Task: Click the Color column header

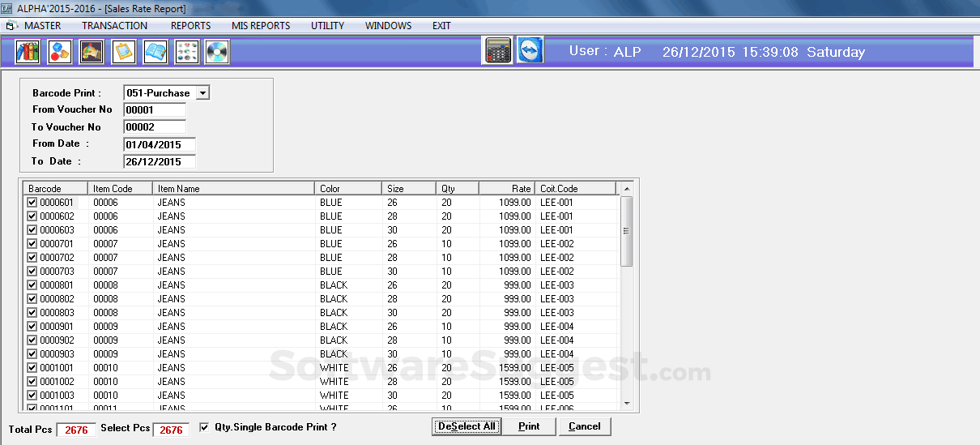Action: [348, 188]
